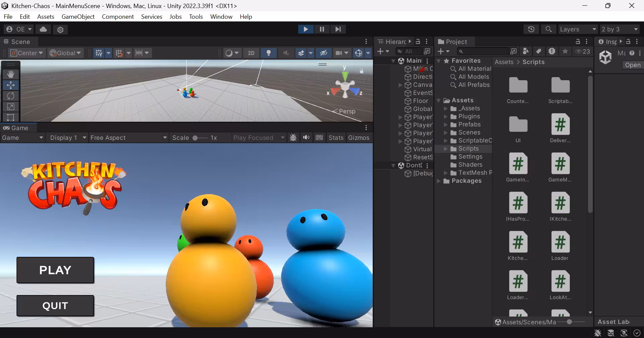Screen dimensions: 644x338
Task: Open the account OE dropdown
Action: click(19, 29)
